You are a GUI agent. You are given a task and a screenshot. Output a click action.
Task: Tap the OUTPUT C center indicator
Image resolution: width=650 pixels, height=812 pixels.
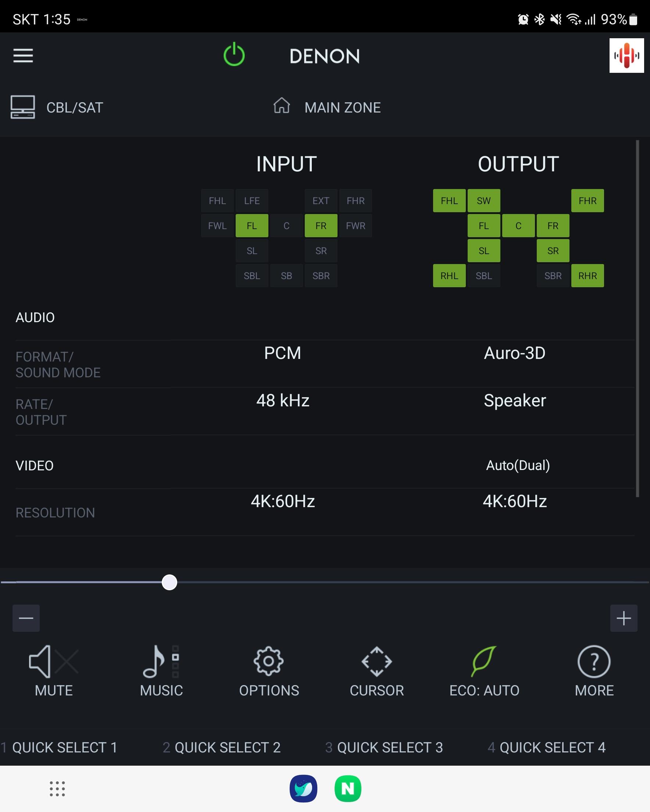pos(518,225)
